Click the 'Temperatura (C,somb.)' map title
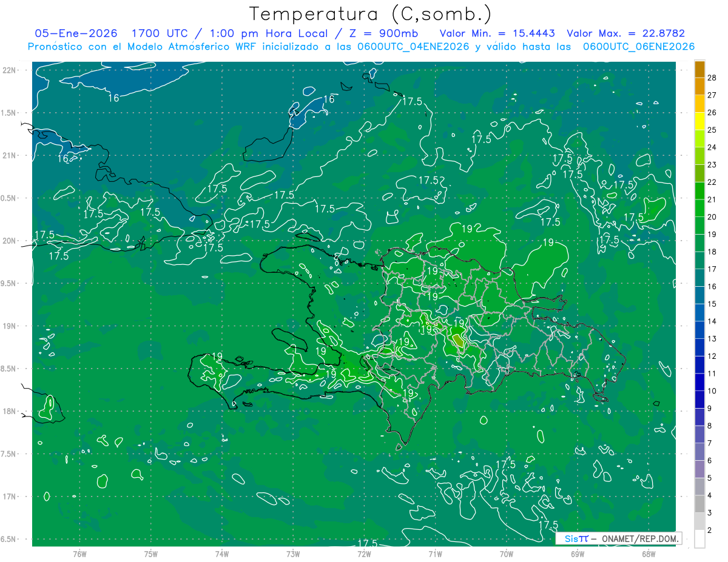Viewport: 728px width, 562px height. (371, 15)
